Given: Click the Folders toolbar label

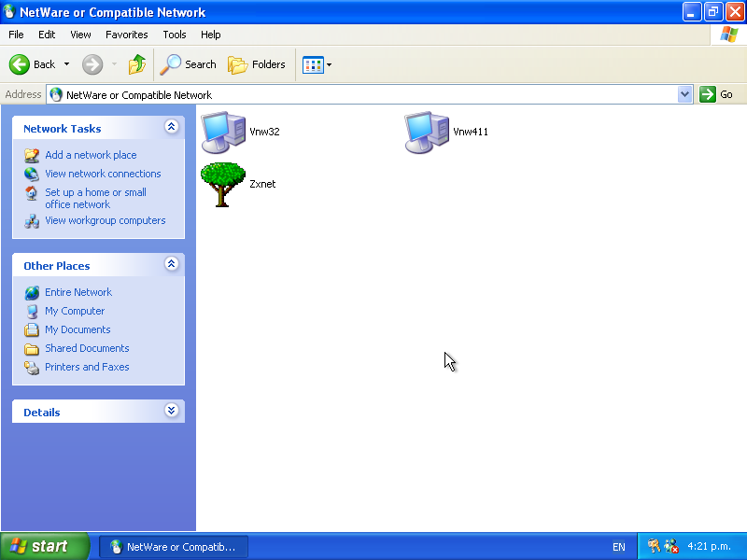Looking at the screenshot, I should tap(269, 64).
